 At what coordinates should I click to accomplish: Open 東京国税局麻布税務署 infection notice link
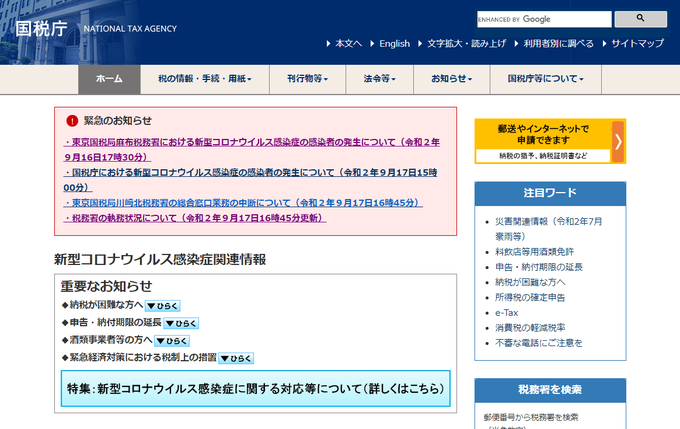(252, 149)
